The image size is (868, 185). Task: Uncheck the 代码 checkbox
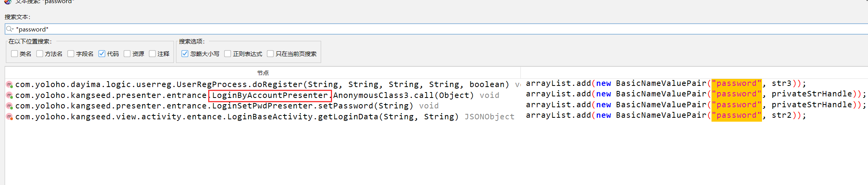click(x=102, y=54)
